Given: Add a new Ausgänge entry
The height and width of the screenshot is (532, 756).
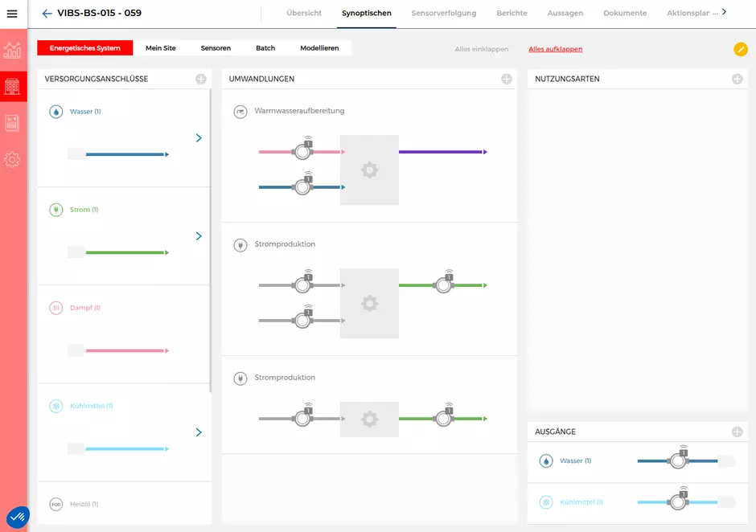Looking at the screenshot, I should (737, 432).
